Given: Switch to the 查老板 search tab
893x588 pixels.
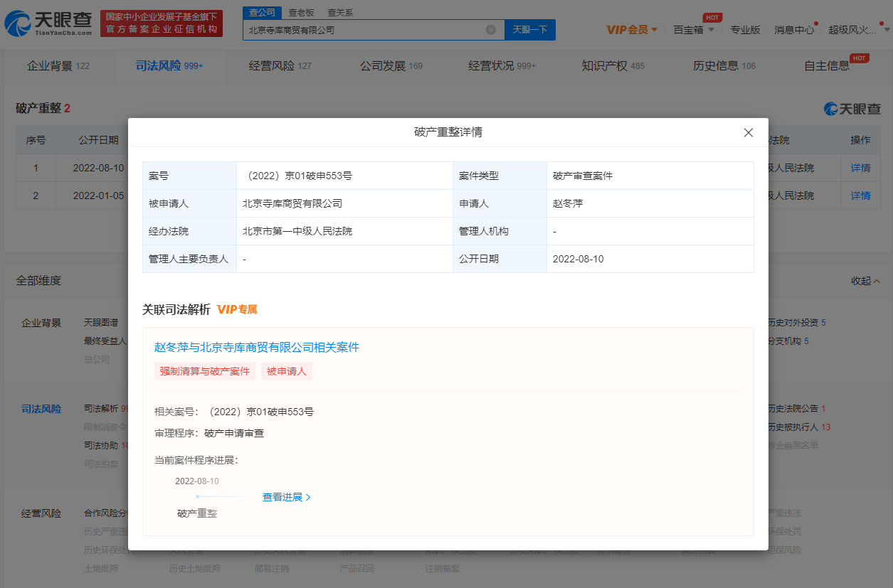Looking at the screenshot, I should tap(301, 13).
